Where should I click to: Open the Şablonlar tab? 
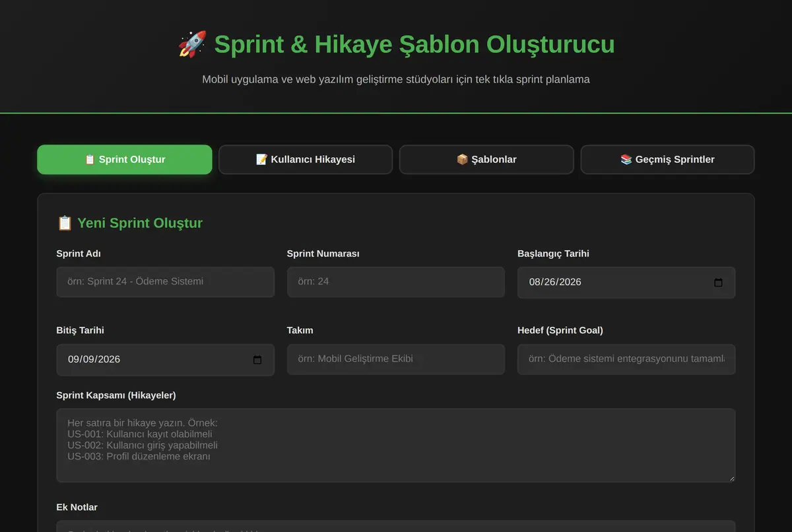[486, 160]
